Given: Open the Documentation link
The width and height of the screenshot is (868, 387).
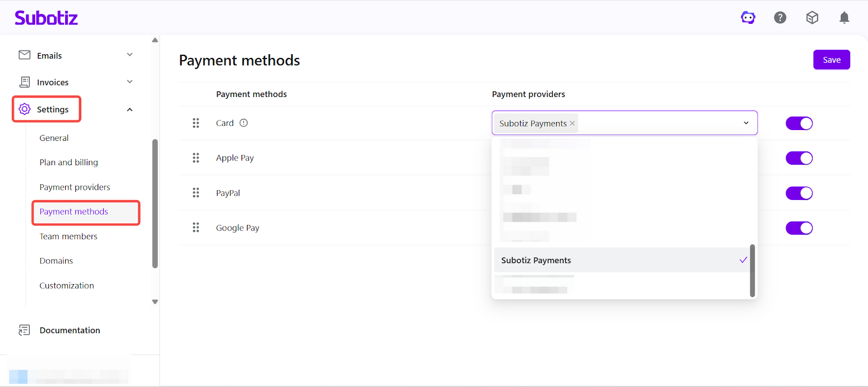Looking at the screenshot, I should [69, 330].
